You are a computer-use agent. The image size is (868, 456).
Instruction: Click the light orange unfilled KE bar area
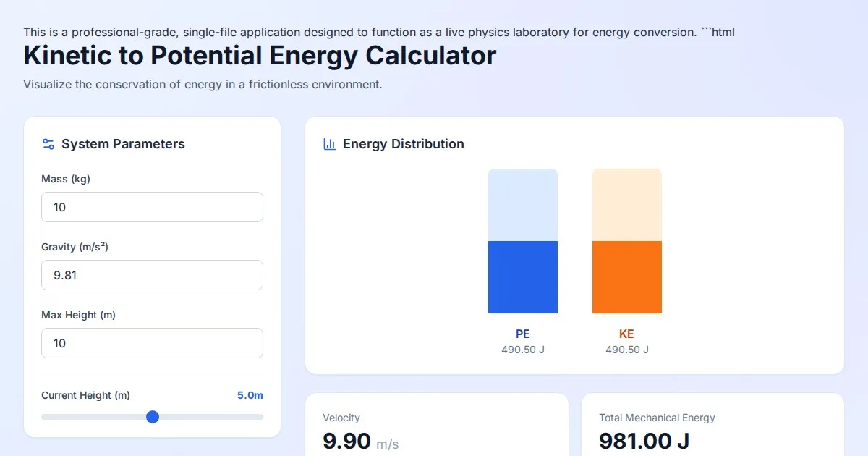(x=627, y=205)
